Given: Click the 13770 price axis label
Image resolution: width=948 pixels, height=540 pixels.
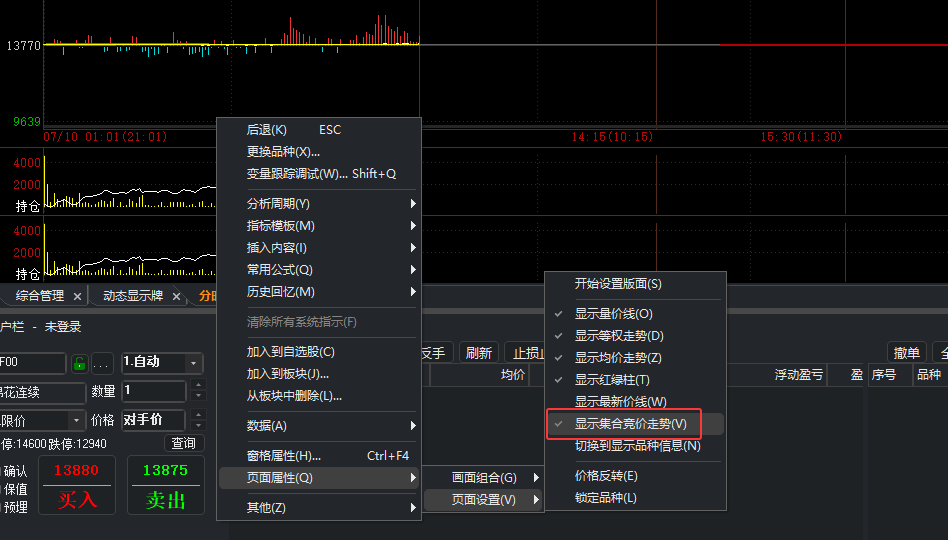Looking at the screenshot, I should (x=24, y=45).
